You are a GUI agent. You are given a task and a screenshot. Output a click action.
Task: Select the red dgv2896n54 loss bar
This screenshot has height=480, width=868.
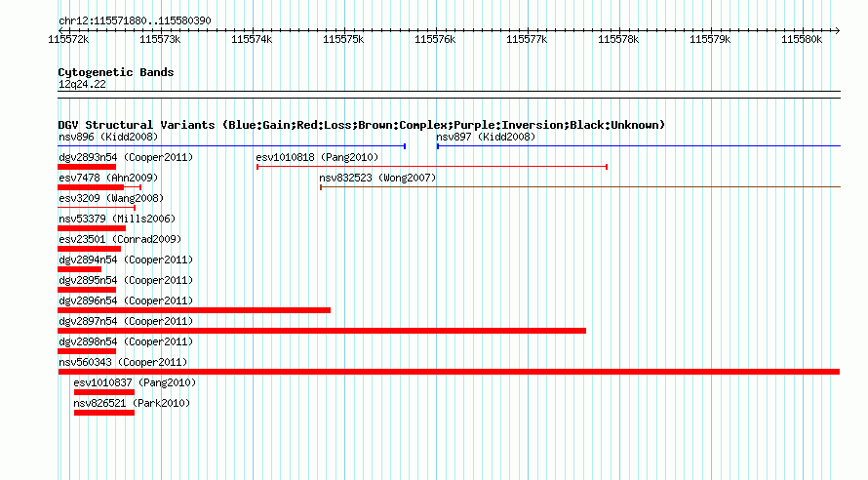coord(194,310)
